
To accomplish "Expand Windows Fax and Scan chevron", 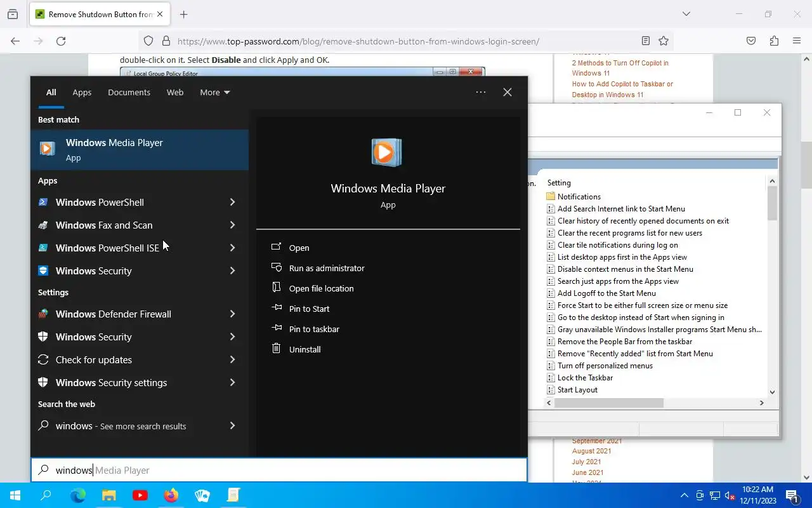I will click(232, 225).
